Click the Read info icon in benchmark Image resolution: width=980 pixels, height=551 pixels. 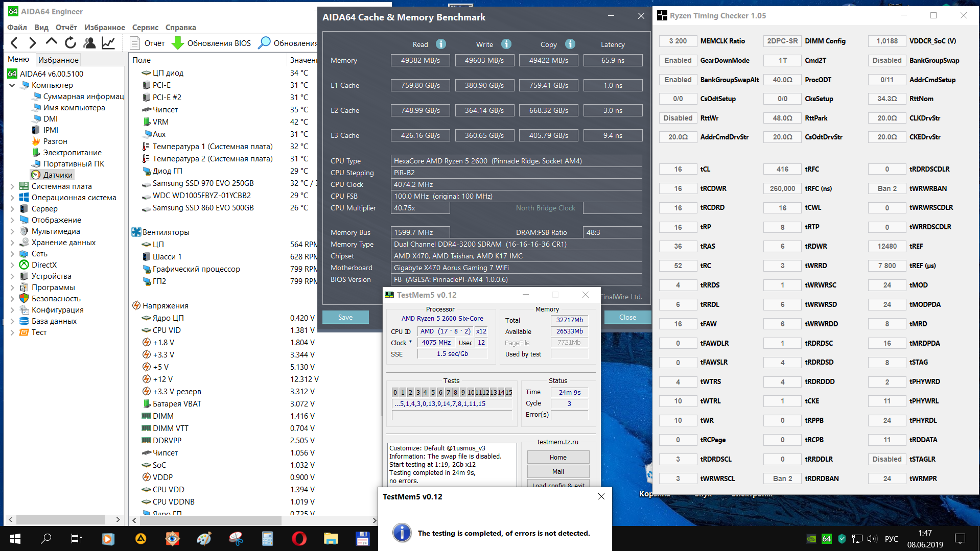pos(441,44)
